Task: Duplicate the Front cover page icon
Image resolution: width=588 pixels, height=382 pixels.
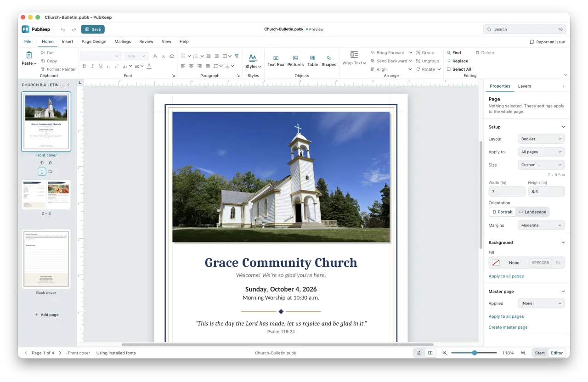Action: coord(42,163)
